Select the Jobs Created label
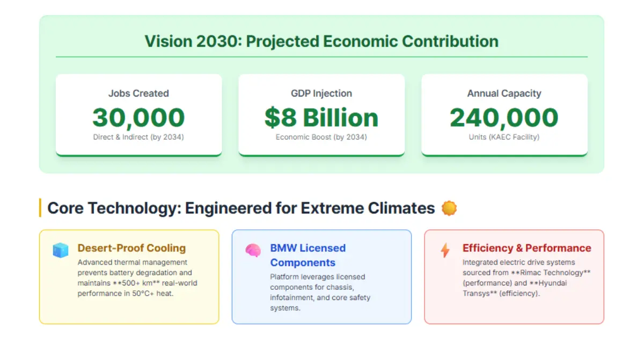Screen dimensions: 644x337 click(x=138, y=93)
